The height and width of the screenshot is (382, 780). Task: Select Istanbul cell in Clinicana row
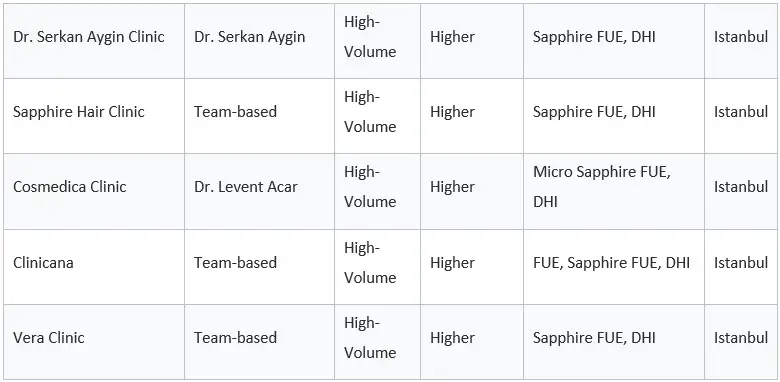pyautogui.click(x=742, y=267)
